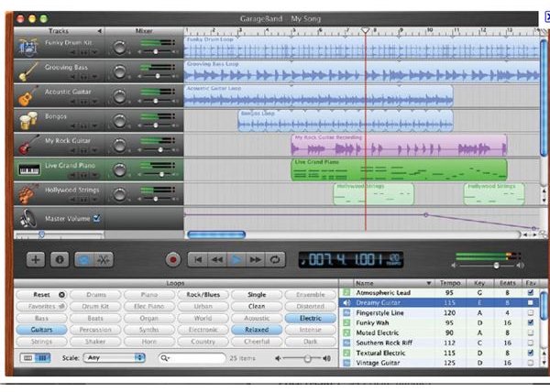Screen dimensions: 550x392
Task: Open the track editor scissors button
Action: 104,259
